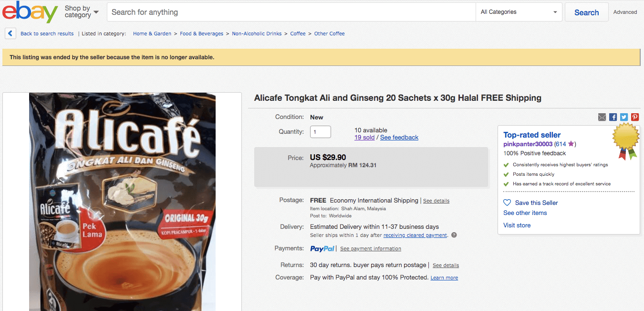Visit pinkpanter30003 seller profile

pyautogui.click(x=528, y=144)
